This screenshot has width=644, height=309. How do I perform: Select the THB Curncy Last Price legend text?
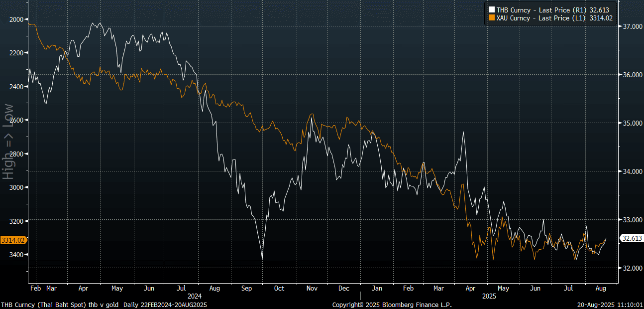552,10
